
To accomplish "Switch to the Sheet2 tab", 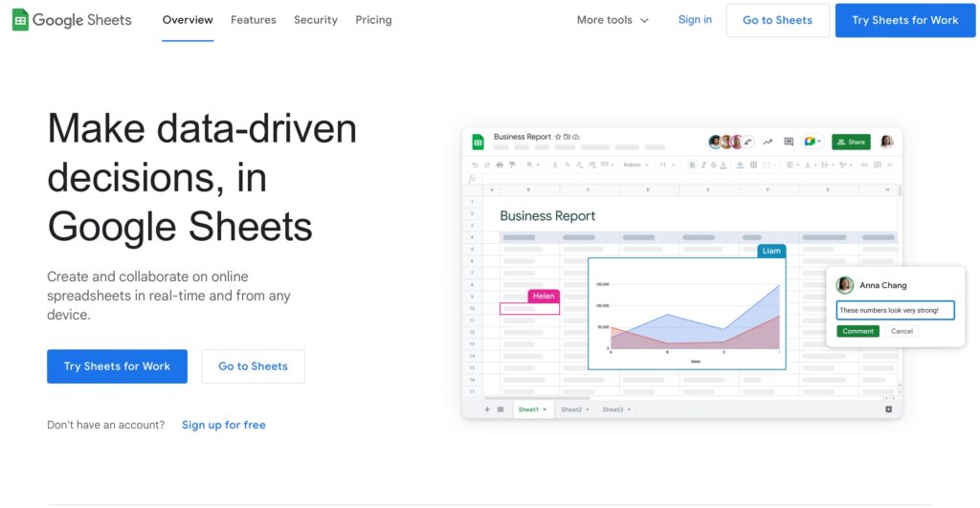I will (x=574, y=409).
